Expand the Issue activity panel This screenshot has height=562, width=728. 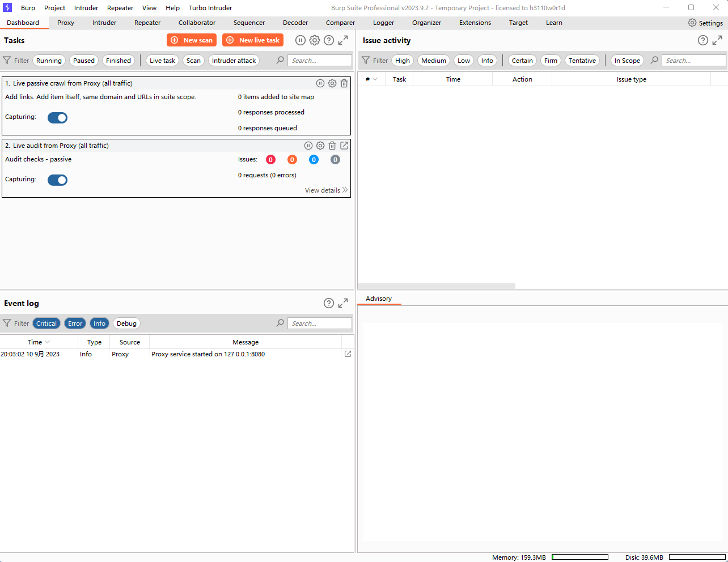click(717, 40)
